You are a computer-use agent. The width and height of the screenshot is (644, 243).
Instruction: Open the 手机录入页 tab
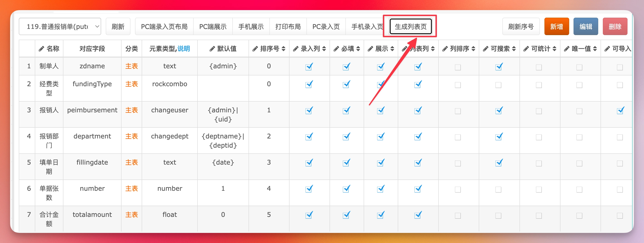coord(367,27)
